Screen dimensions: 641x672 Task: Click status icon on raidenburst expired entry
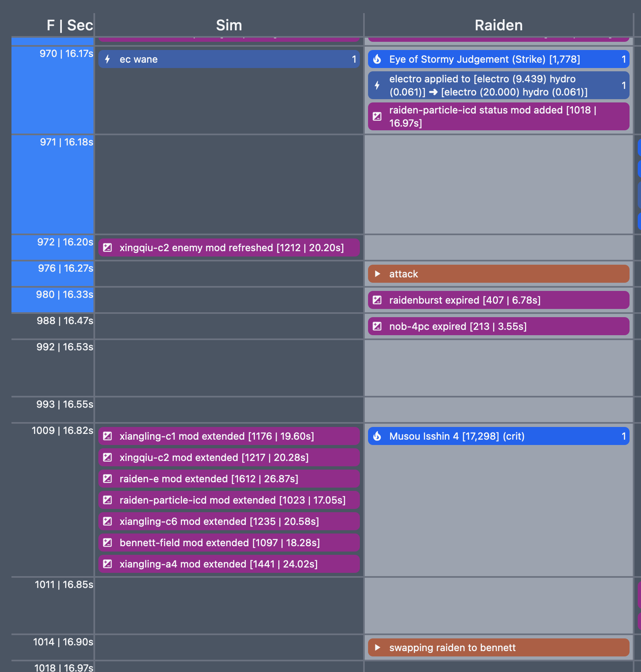pyautogui.click(x=377, y=300)
